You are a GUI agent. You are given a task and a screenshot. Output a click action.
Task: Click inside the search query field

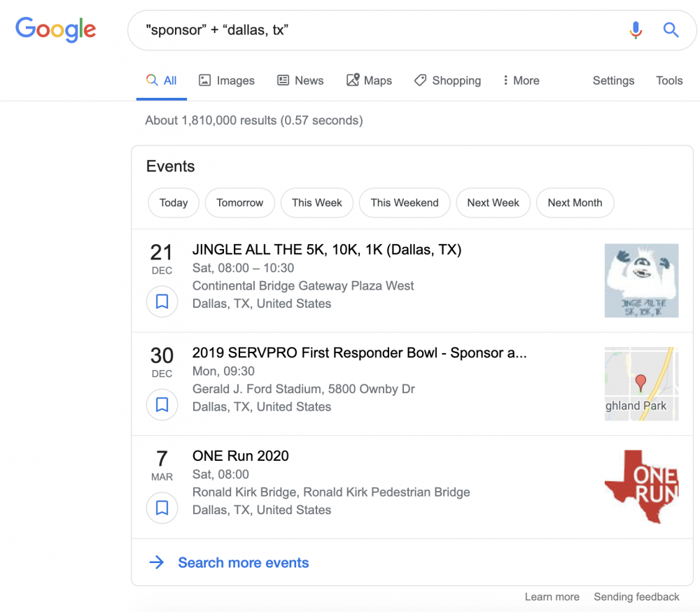378,30
